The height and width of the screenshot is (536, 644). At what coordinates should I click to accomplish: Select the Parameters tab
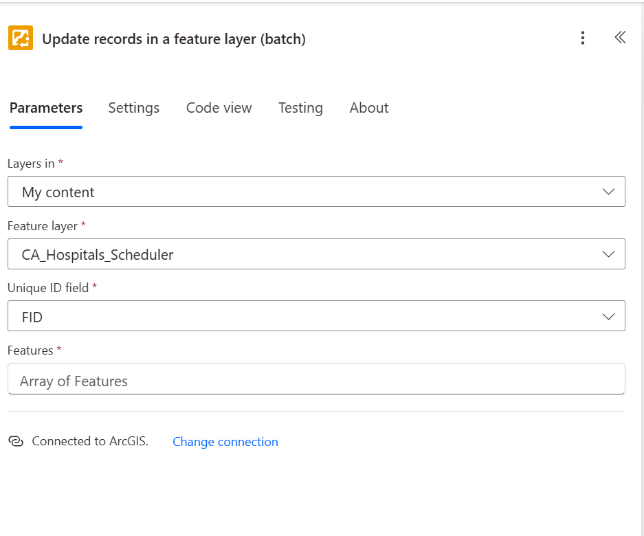tap(46, 108)
